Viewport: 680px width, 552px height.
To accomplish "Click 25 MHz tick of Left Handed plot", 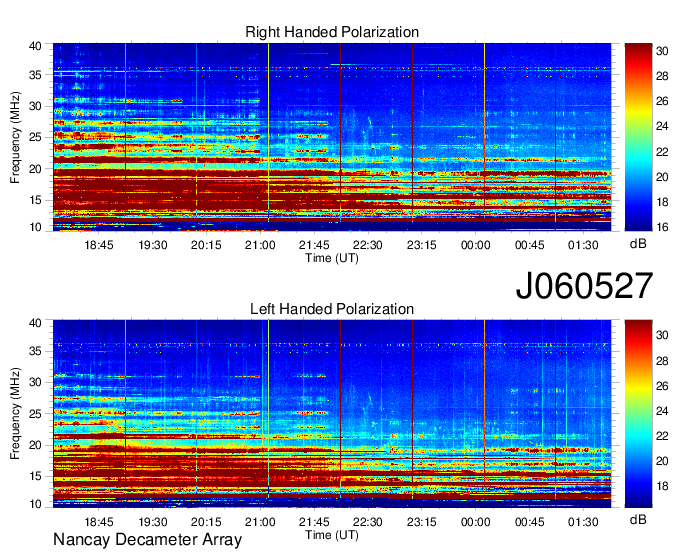I will tap(35, 414).
